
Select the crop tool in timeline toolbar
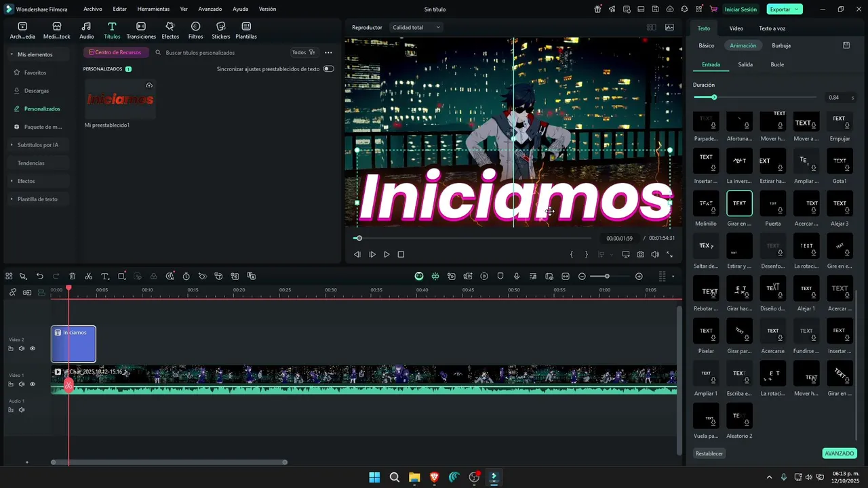[x=122, y=277]
